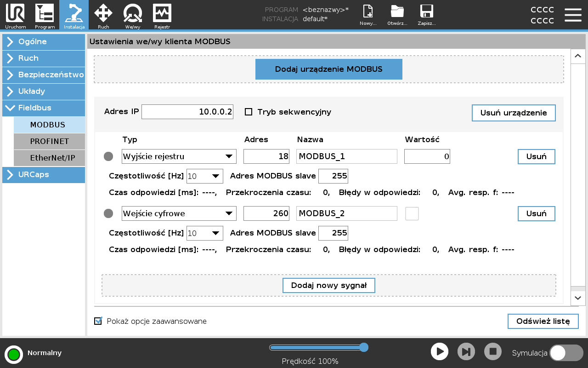The image size is (588, 368).
Task: Start the program with the play button
Action: pos(440,352)
